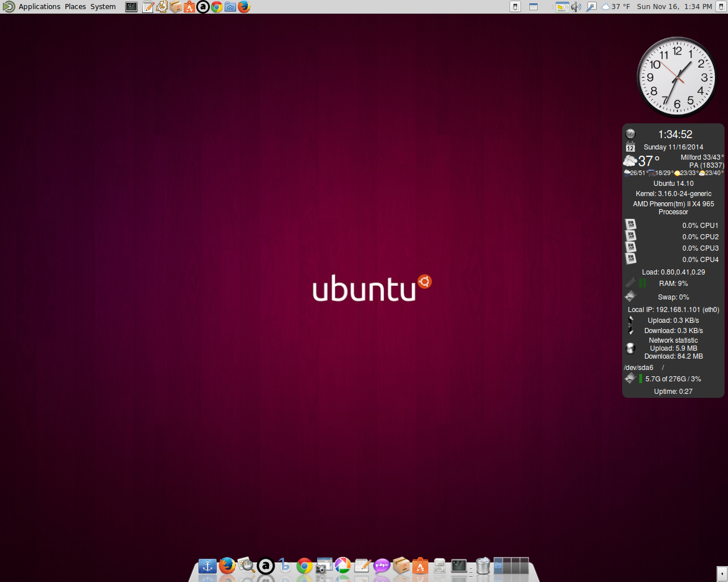Viewport: 728px width, 582px height.
Task: Open the Trash in the dock
Action: [483, 566]
